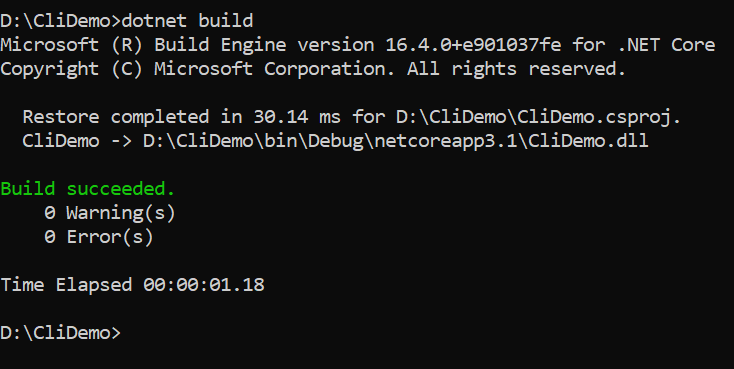This screenshot has height=369, width=734.
Task: Click the build engine version '16.4.0+e901037fe'
Action: pyautogui.click(x=473, y=45)
